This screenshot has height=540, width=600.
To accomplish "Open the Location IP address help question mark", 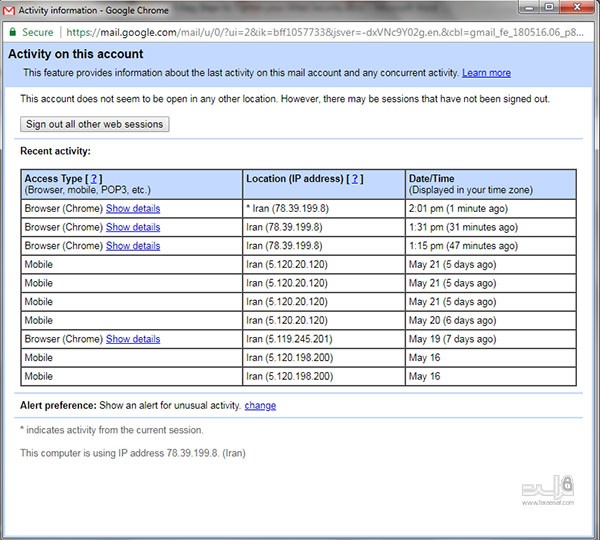I will tap(355, 179).
